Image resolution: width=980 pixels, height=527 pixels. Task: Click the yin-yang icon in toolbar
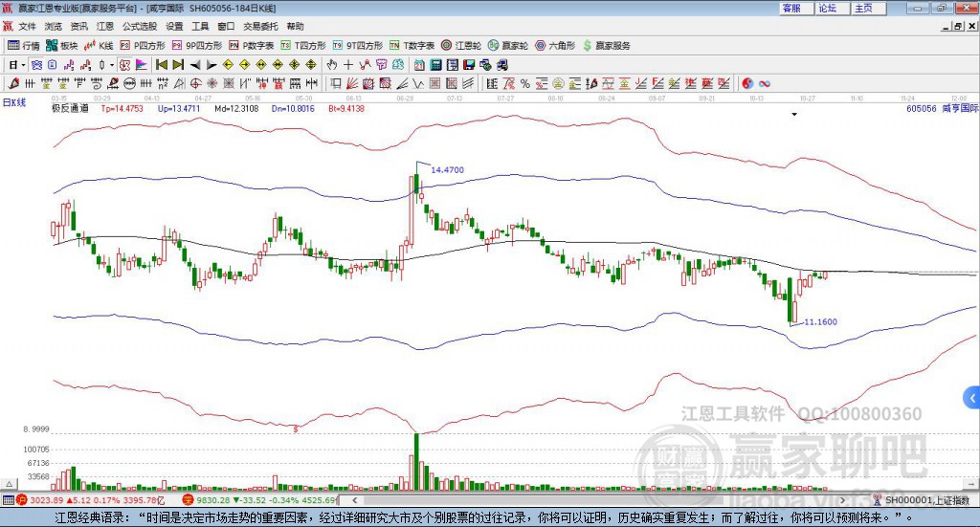747,83
